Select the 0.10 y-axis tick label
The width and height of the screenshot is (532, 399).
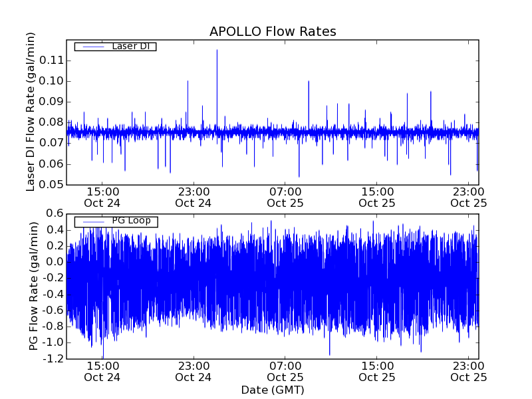[51, 81]
